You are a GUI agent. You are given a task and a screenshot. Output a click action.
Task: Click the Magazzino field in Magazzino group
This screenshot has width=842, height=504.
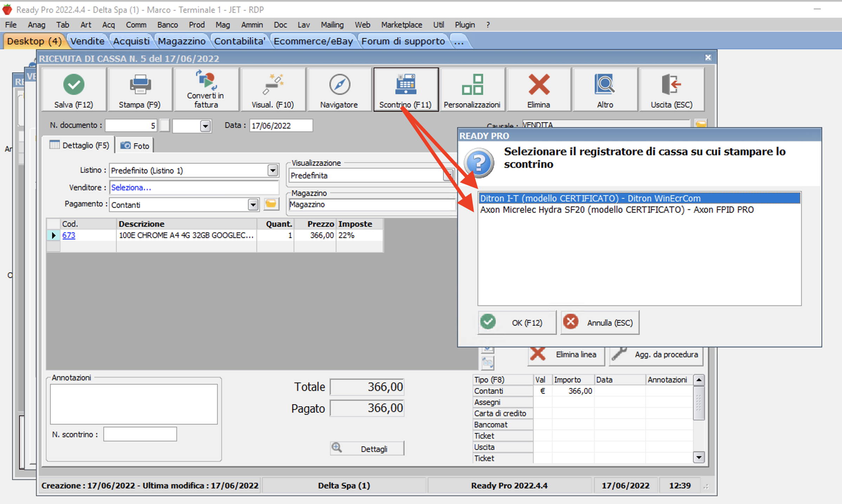coord(372,204)
